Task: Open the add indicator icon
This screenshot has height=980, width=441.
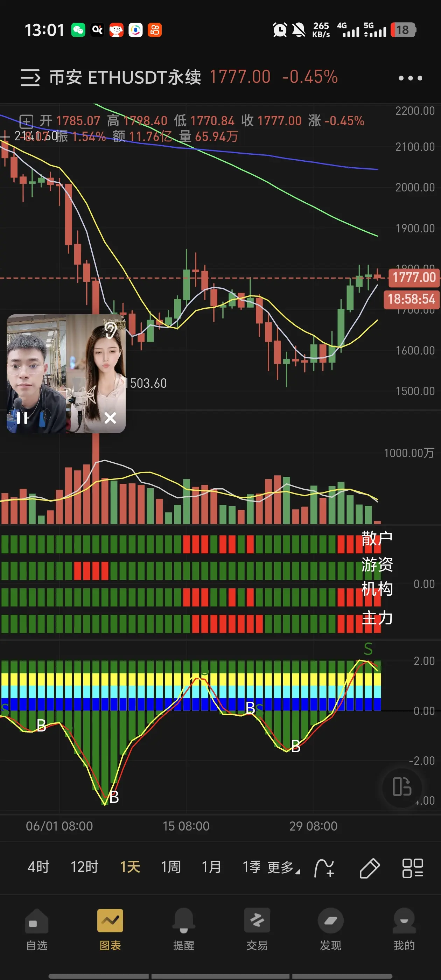Action: point(324,868)
